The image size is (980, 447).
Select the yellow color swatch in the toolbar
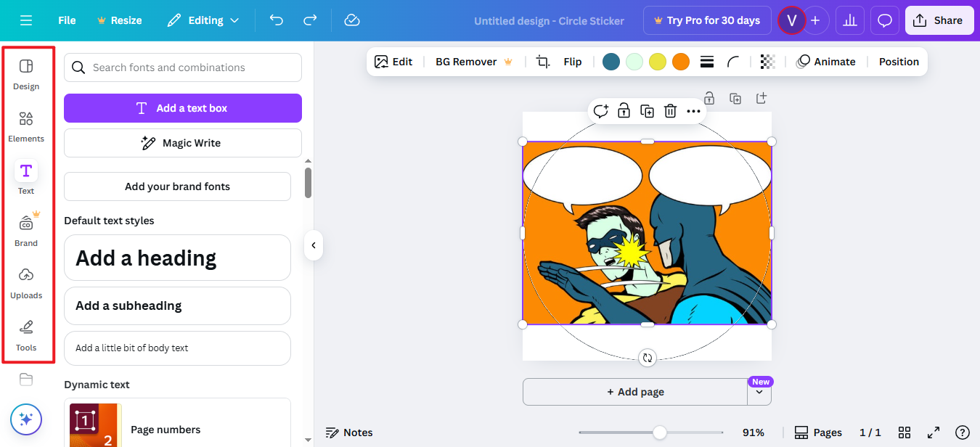[657, 62]
